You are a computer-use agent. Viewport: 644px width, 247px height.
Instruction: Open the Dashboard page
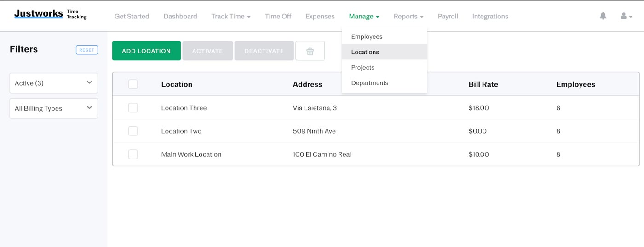click(180, 16)
